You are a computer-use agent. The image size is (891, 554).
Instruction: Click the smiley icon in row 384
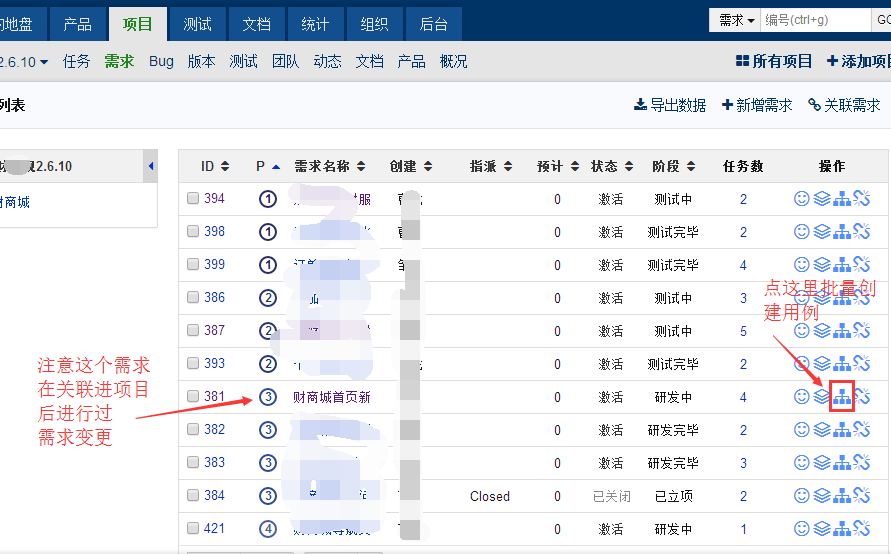pyautogui.click(x=801, y=496)
